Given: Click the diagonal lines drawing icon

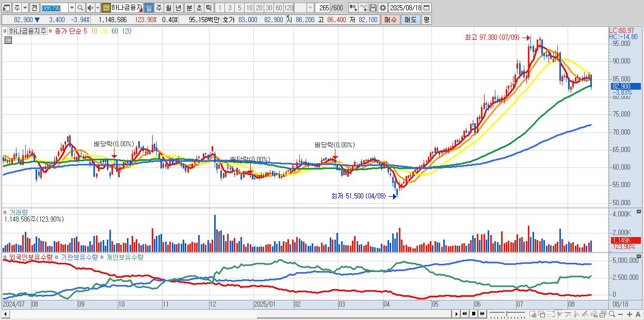Looking at the screenshot, I should [586, 314].
